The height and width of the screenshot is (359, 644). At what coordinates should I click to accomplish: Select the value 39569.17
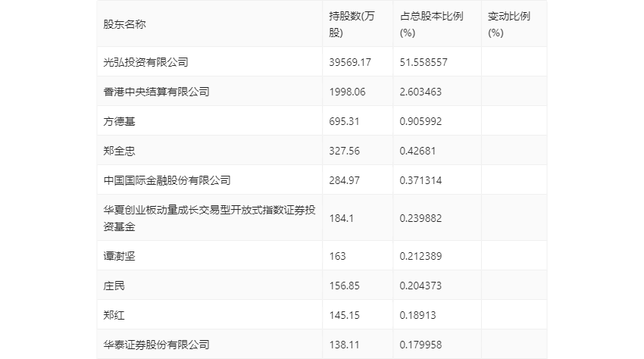tap(350, 62)
